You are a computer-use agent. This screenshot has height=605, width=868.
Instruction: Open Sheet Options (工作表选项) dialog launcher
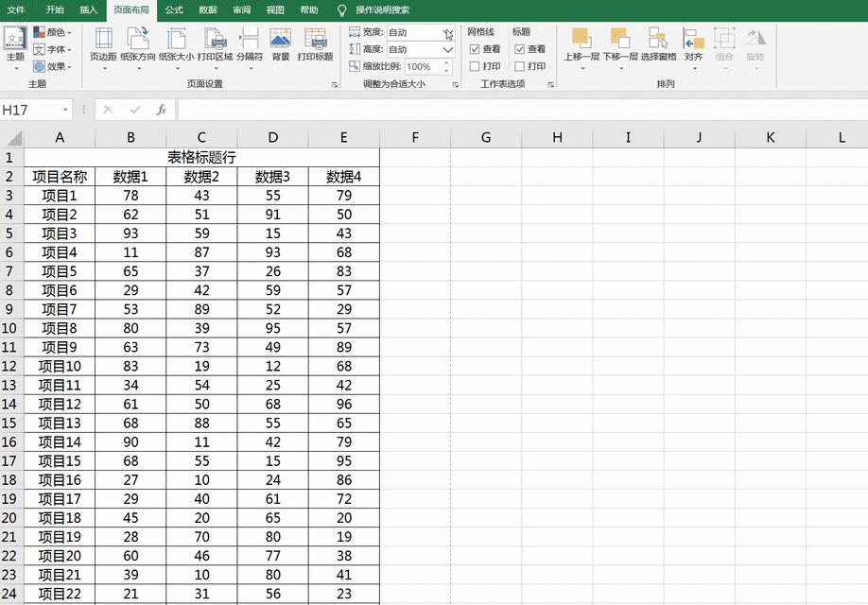pyautogui.click(x=551, y=85)
